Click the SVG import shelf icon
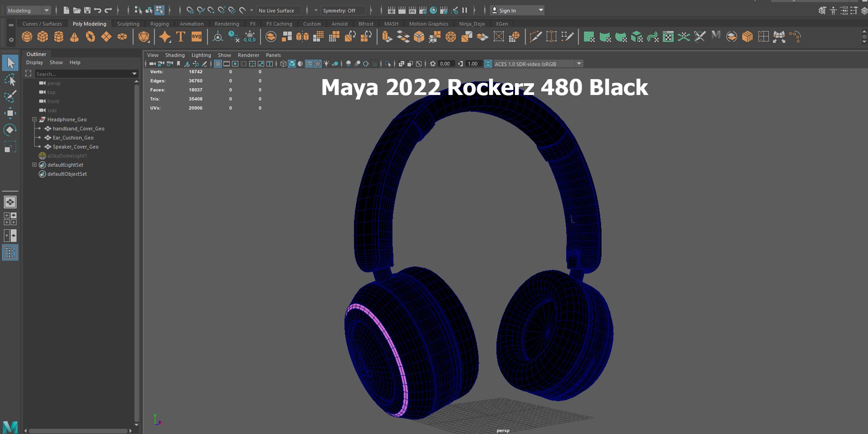 pyautogui.click(x=197, y=37)
